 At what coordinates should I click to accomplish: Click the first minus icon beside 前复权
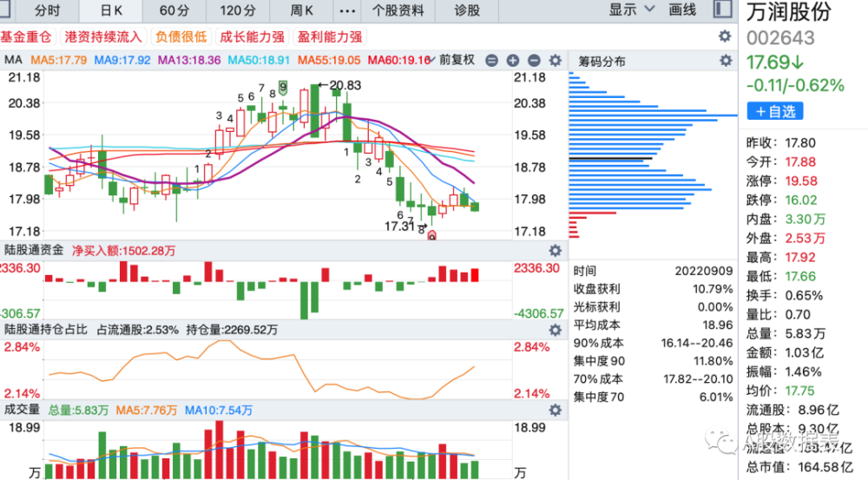click(491, 61)
